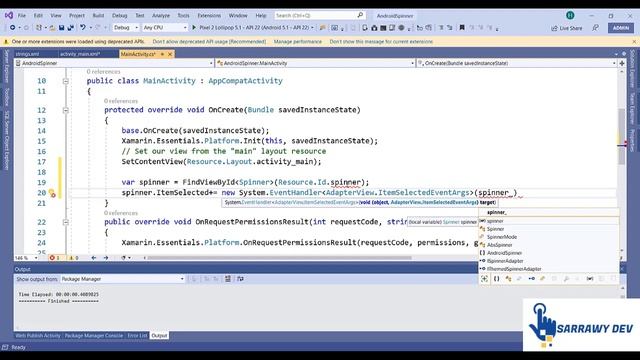Open the Extensions menu
Viewport: 640px width, 360px height.
209,16
